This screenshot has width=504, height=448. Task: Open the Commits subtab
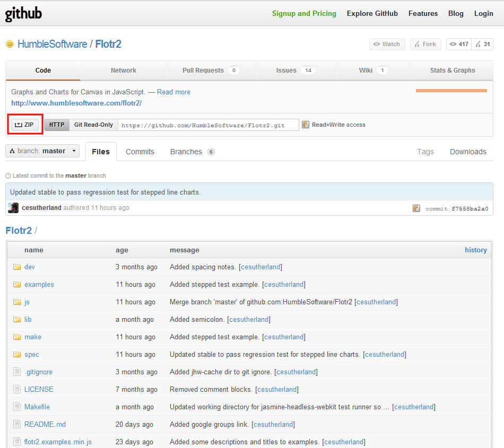tap(140, 152)
